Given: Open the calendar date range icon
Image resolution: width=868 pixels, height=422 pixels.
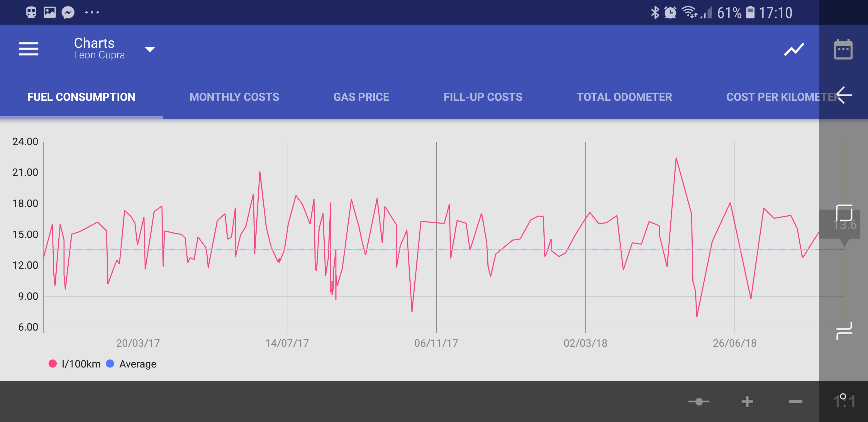Looking at the screenshot, I should pyautogui.click(x=843, y=50).
